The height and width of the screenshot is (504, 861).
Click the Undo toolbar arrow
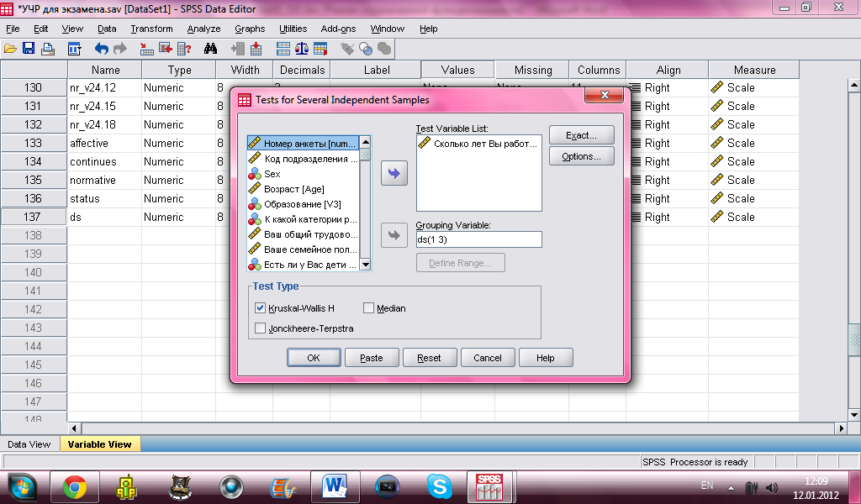coord(102,49)
